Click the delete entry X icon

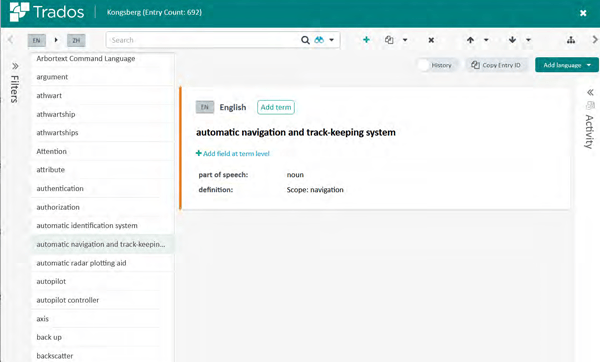coord(431,40)
